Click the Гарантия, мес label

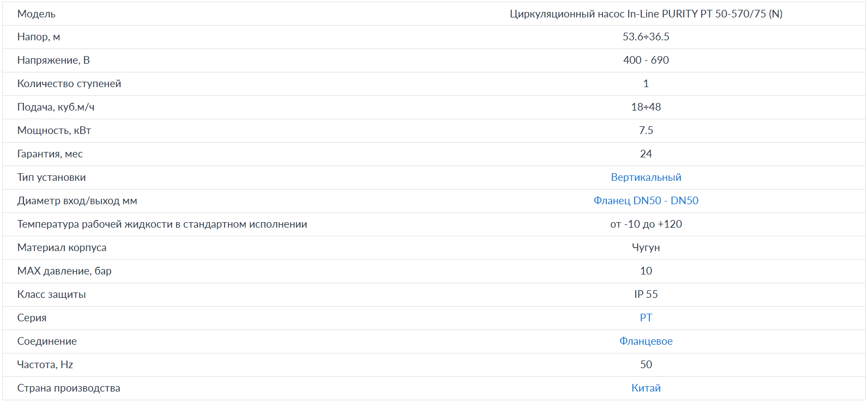50,154
